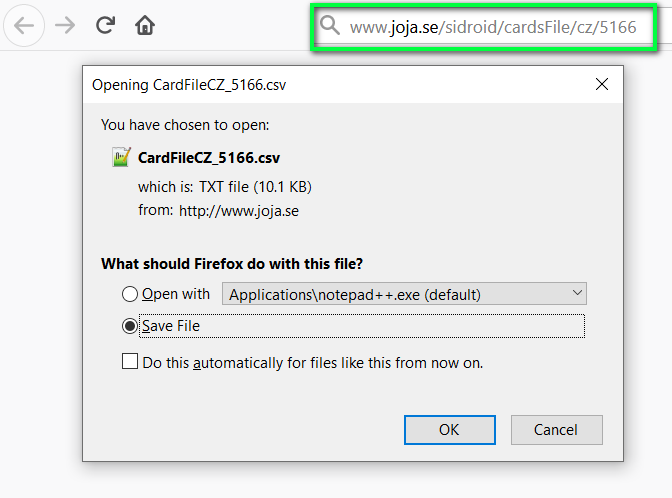Click the What should Firefox do heading

point(232,264)
